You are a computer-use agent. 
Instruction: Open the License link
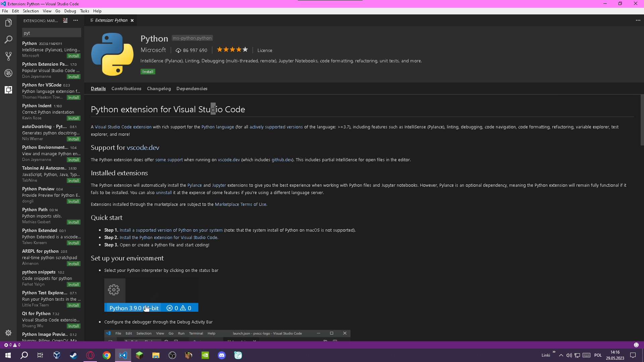(265, 50)
